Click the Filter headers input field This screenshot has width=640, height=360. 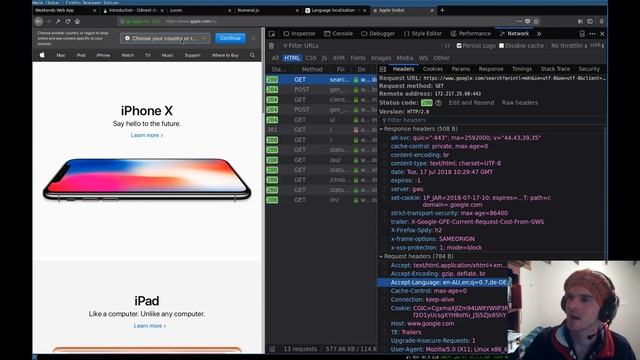(x=491, y=120)
